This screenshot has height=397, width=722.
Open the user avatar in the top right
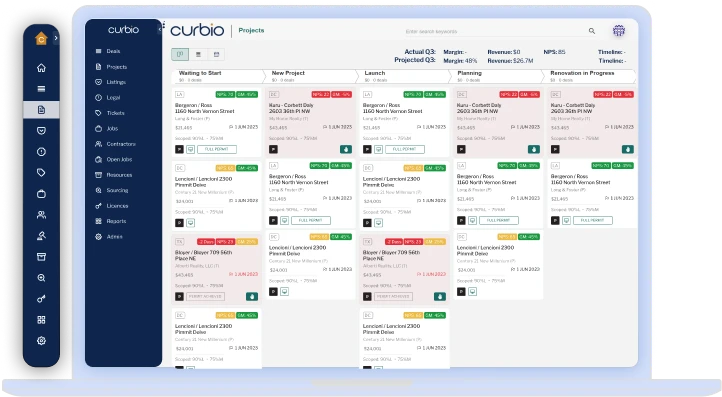[x=619, y=31]
